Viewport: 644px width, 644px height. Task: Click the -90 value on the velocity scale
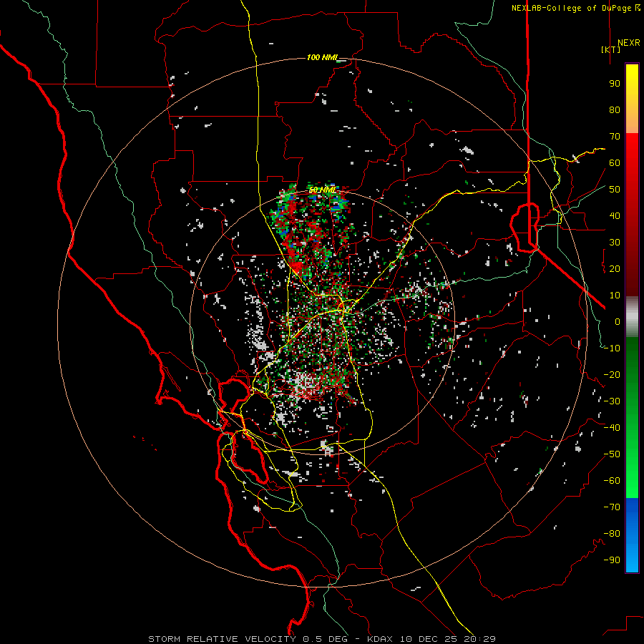[612, 560]
